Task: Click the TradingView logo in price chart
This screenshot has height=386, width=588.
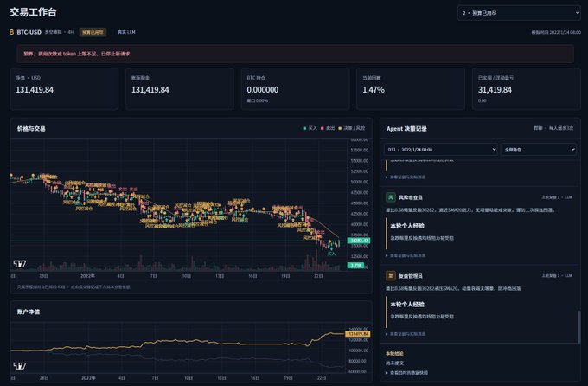Action: point(20,264)
